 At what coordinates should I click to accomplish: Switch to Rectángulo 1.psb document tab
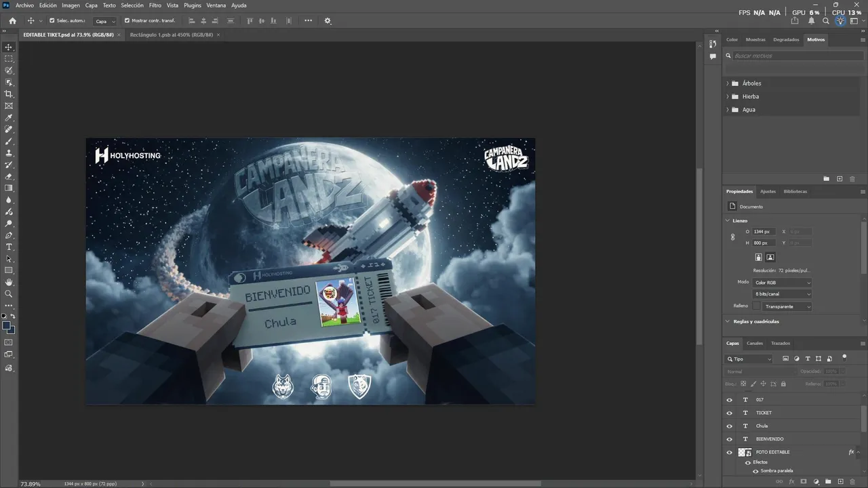[x=171, y=35]
